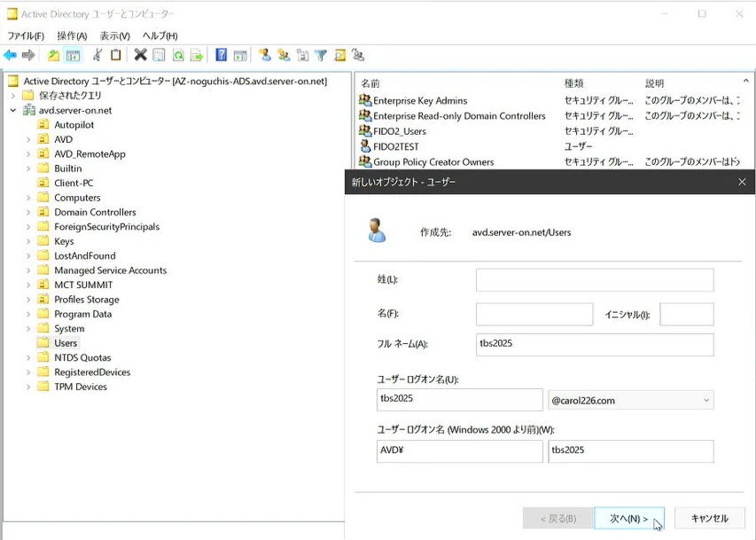Select the Client-PC tree item
Viewport: 756px width, 540px height.
tap(74, 183)
